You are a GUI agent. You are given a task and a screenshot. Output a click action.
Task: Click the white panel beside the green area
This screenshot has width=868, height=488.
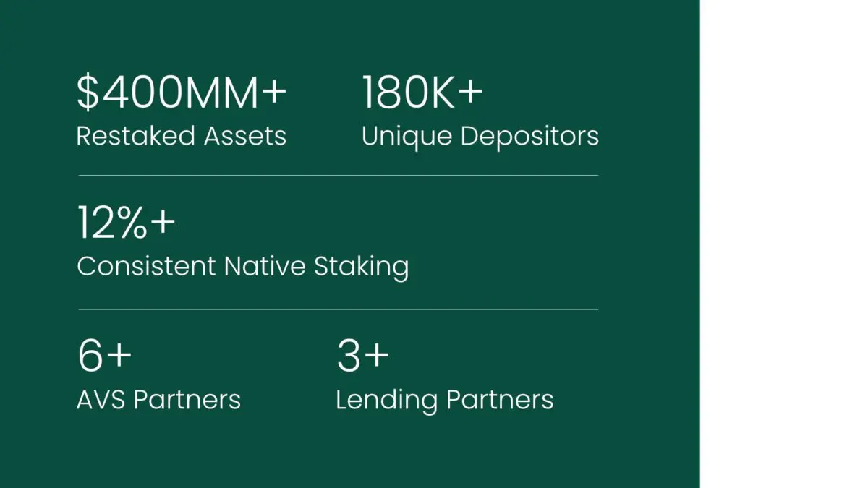click(784, 244)
